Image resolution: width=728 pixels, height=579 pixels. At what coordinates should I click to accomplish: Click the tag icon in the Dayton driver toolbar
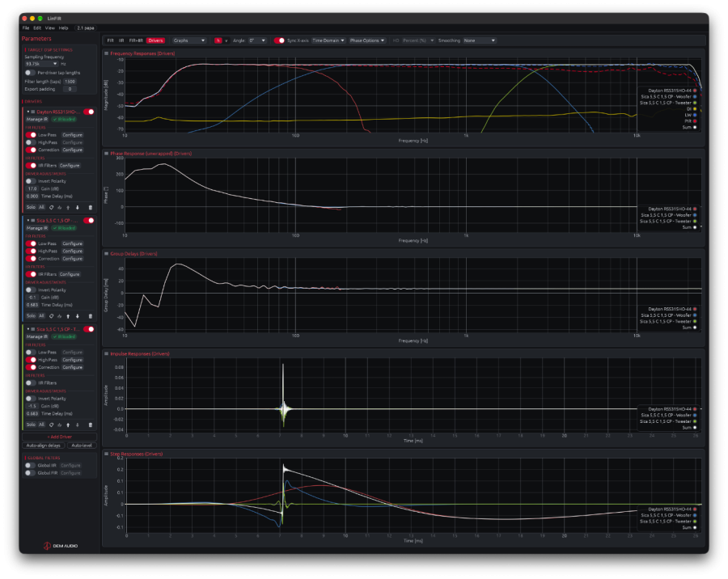coord(51,208)
